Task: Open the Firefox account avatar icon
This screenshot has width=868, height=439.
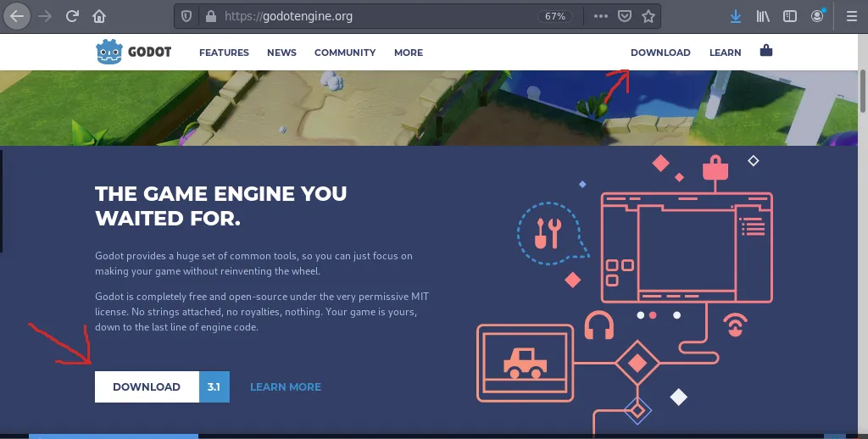Action: click(x=817, y=16)
